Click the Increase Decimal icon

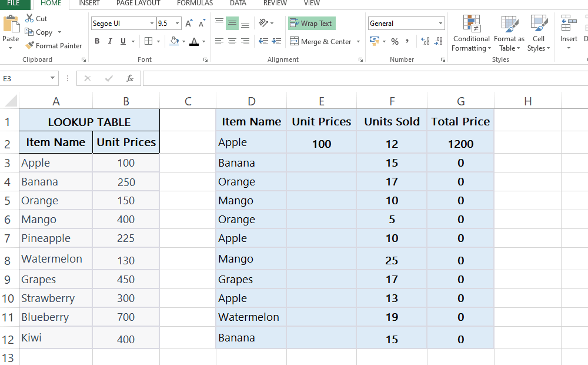425,42
